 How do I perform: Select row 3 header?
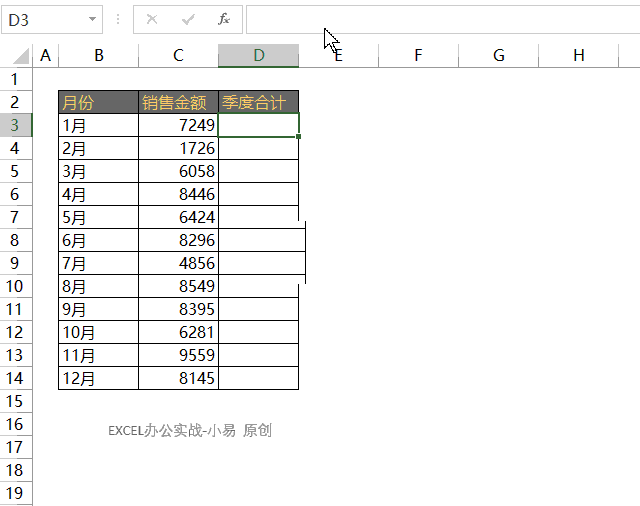point(16,125)
